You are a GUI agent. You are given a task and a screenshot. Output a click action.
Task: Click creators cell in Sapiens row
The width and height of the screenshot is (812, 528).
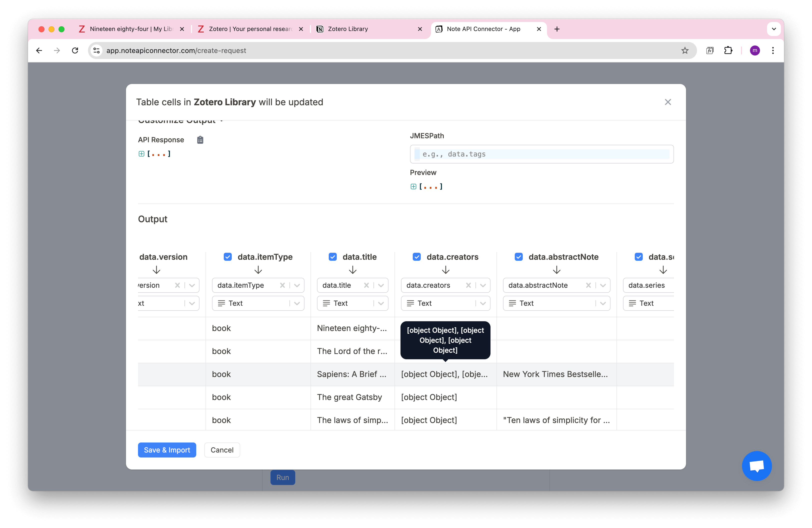445,374
